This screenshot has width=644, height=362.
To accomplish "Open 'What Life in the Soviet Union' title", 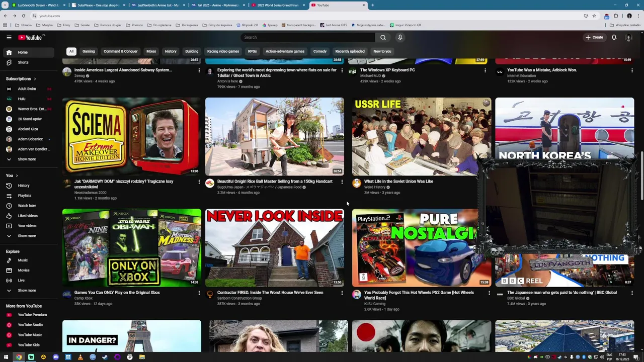I will pos(398,182).
